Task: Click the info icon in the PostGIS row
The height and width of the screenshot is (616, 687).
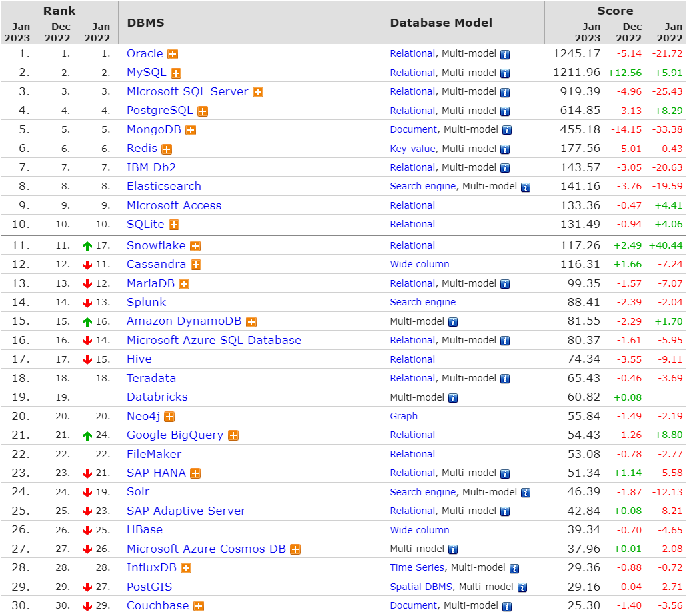Action: pos(522,587)
